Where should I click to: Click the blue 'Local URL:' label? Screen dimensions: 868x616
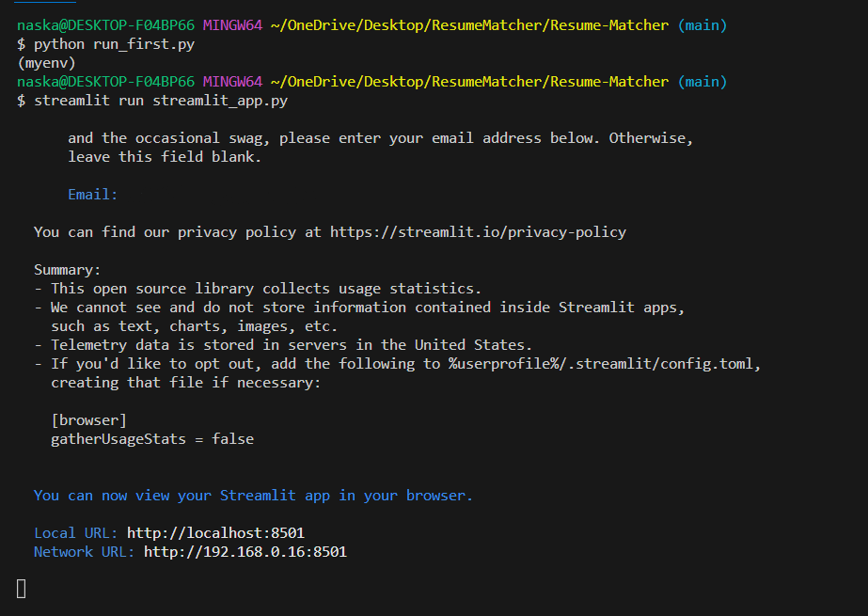[x=76, y=533]
